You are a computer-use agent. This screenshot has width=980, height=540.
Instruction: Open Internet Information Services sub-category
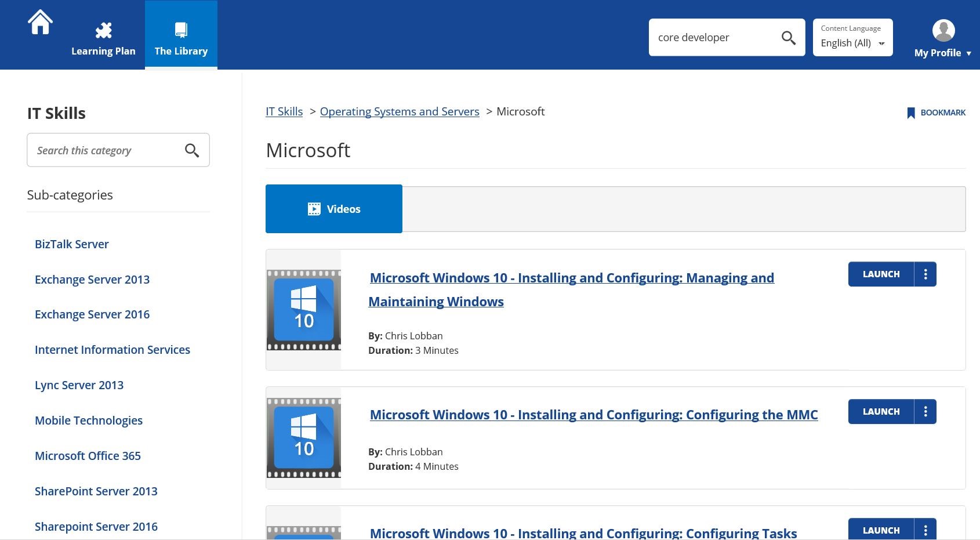tap(112, 350)
